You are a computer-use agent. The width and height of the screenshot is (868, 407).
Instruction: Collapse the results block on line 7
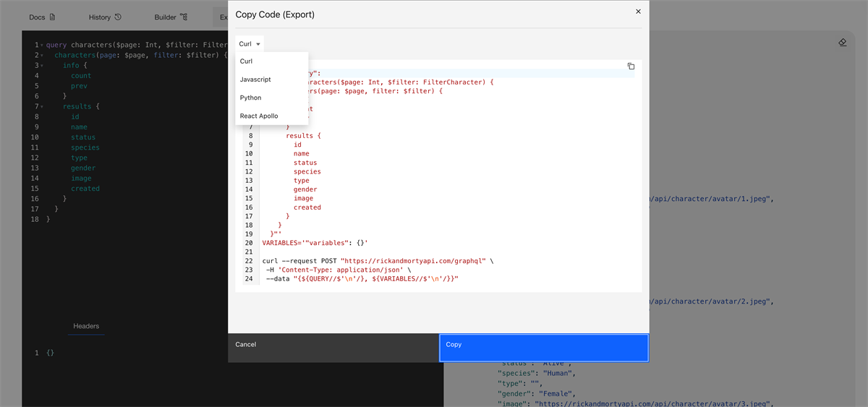click(42, 107)
